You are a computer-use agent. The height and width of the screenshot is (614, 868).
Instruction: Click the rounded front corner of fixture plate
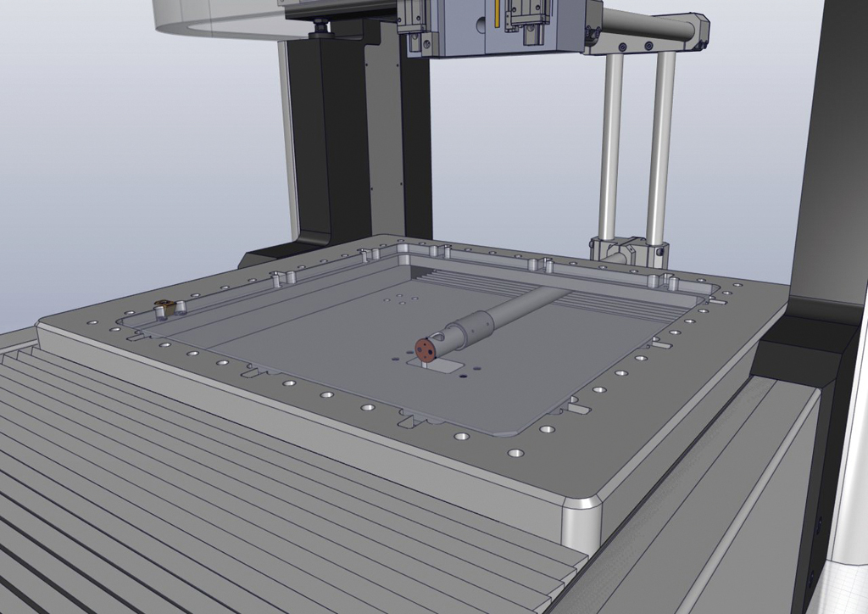[581, 517]
